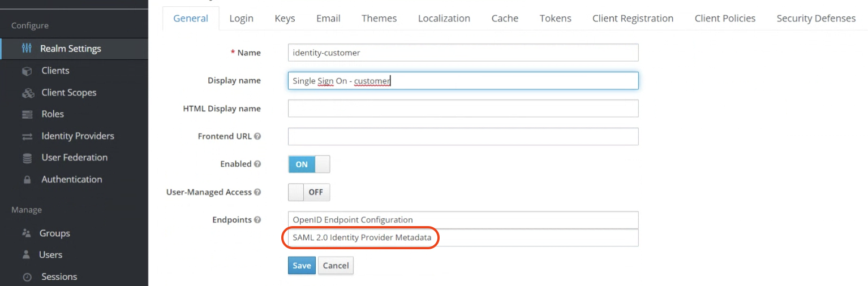The height and width of the screenshot is (286, 868).
Task: Click the Endpoints help tooltip icon
Action: tap(257, 220)
